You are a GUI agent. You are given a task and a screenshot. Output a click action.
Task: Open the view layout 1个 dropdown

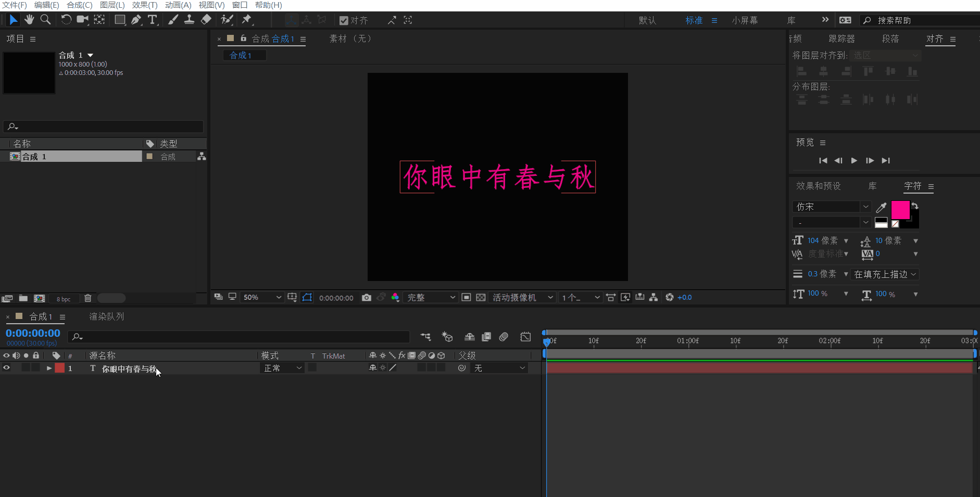tap(580, 297)
